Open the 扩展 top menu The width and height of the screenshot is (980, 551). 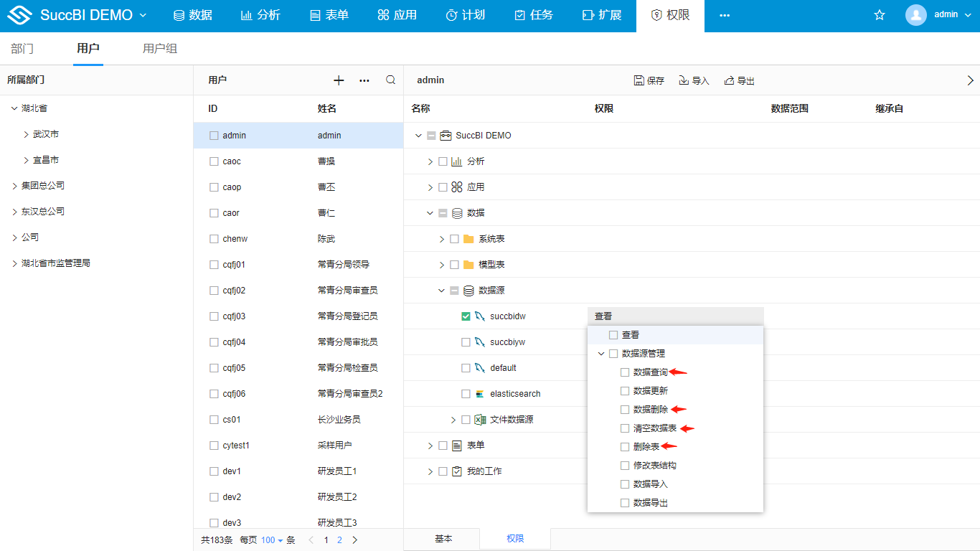pos(601,15)
